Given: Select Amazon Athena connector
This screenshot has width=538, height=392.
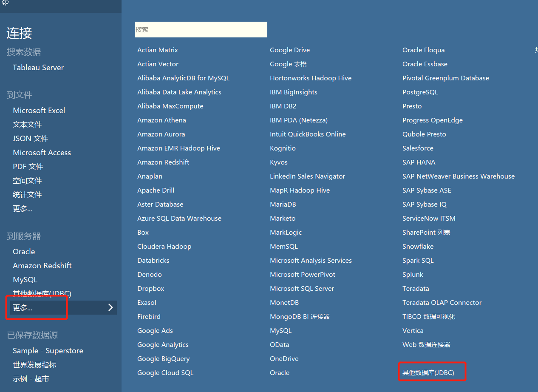Looking at the screenshot, I should pyautogui.click(x=161, y=120).
